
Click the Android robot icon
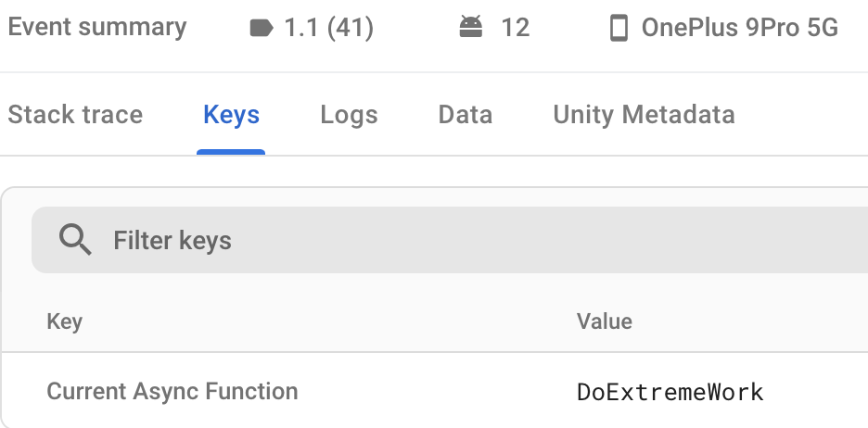coord(471,28)
